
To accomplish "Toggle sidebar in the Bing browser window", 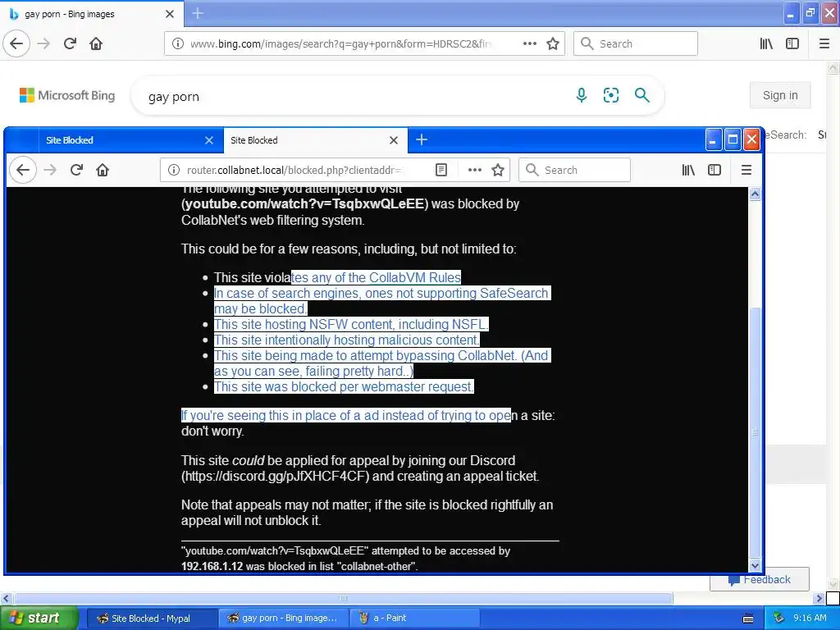I will coord(792,43).
